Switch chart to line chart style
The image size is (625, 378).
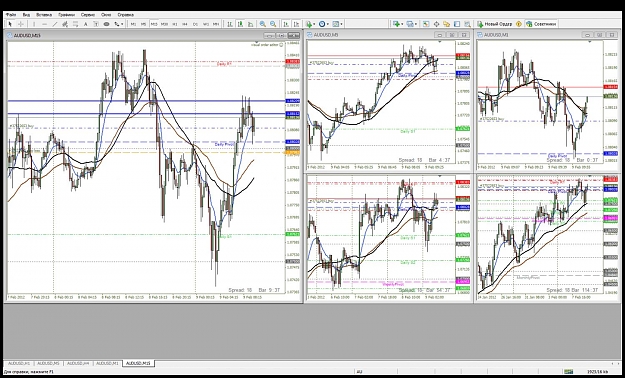[250, 24]
